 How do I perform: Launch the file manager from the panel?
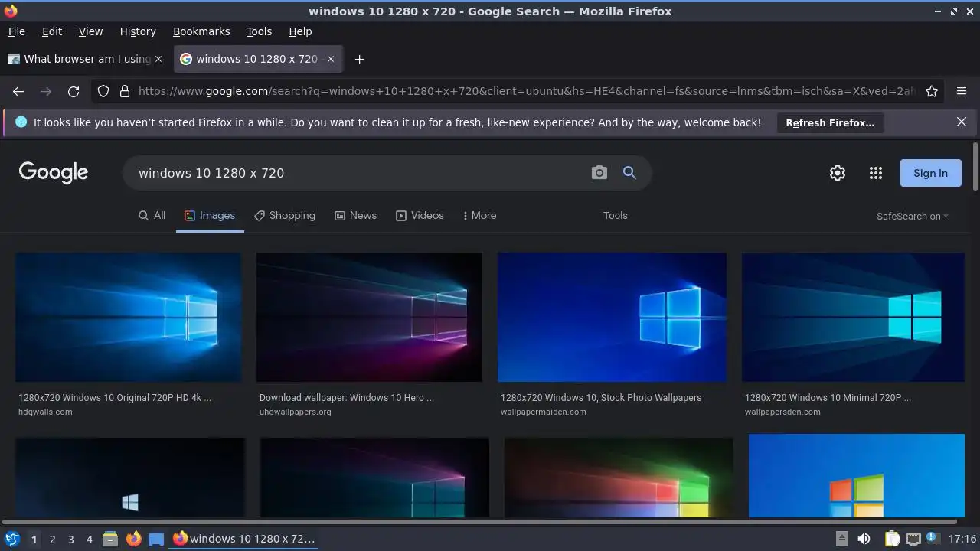[x=109, y=539]
